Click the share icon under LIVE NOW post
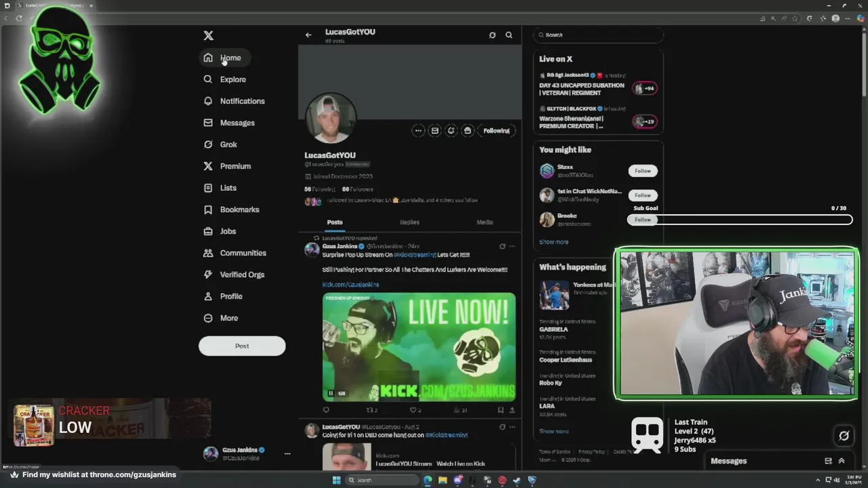This screenshot has width=868, height=488. [x=512, y=410]
